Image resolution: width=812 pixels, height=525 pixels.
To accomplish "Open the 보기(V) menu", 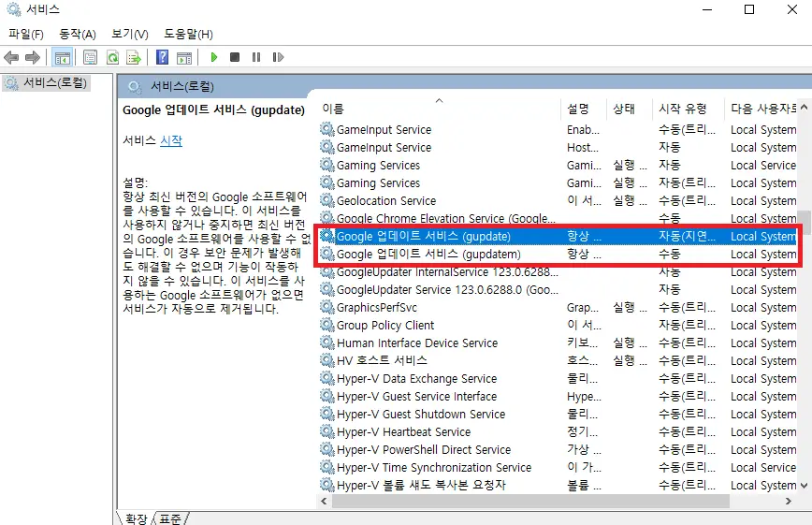I will (130, 35).
